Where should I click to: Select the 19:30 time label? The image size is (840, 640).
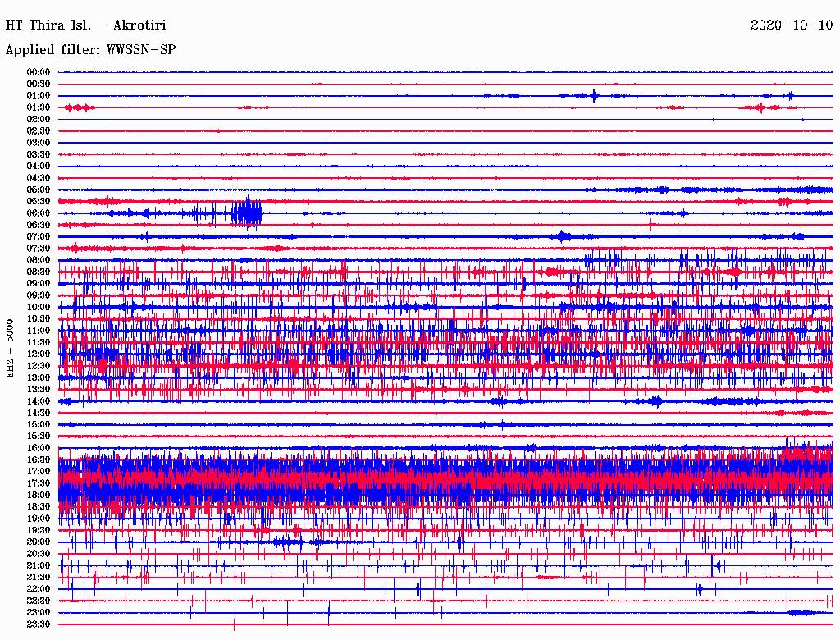(x=38, y=531)
